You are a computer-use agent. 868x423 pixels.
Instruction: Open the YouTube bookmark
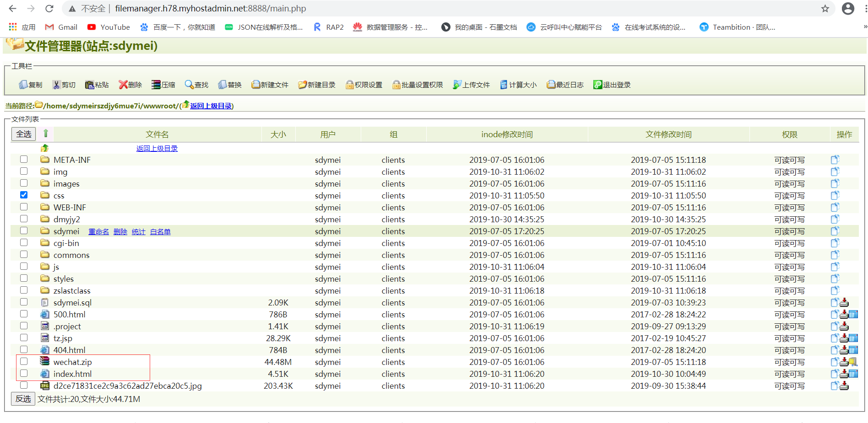click(x=109, y=27)
